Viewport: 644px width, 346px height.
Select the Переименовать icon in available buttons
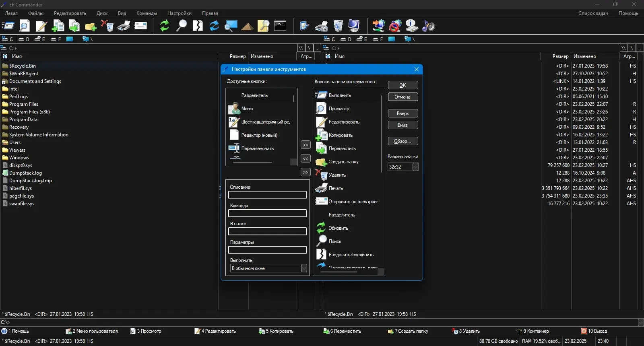pos(234,148)
